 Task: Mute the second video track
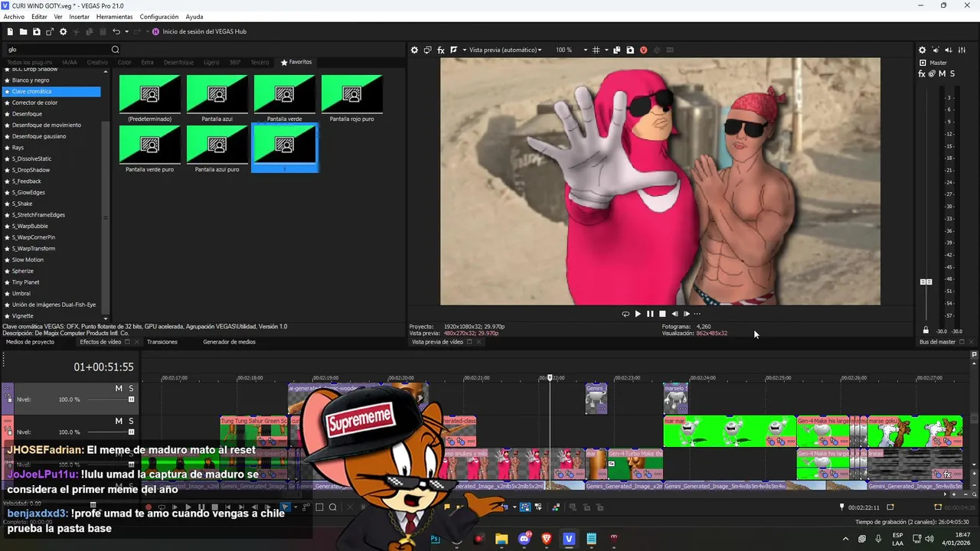pyautogui.click(x=119, y=421)
